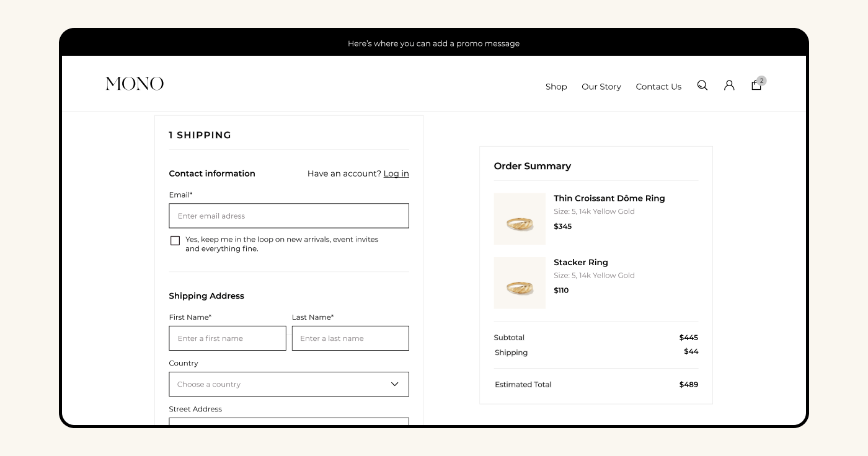Open the Contact Us page
The width and height of the screenshot is (868, 456).
[x=658, y=87]
